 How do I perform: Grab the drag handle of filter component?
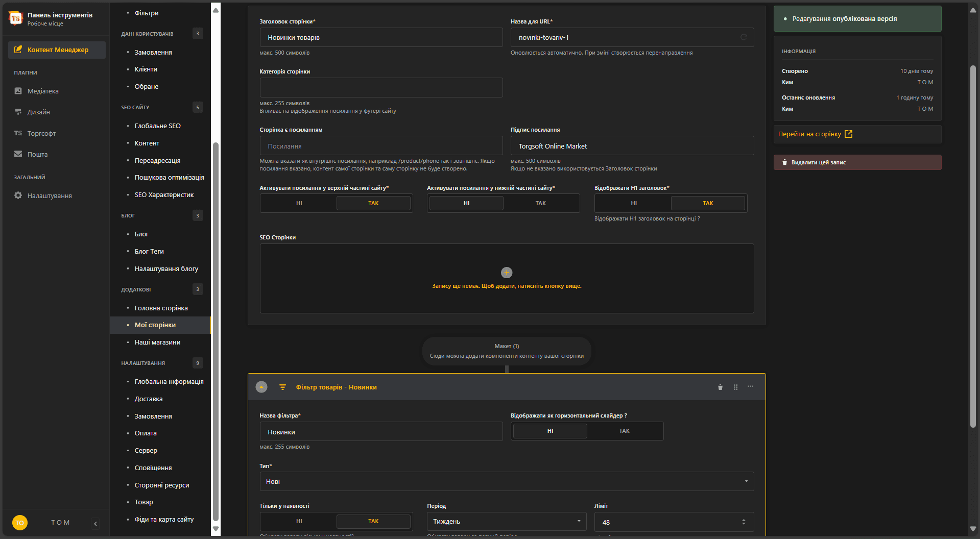735,387
